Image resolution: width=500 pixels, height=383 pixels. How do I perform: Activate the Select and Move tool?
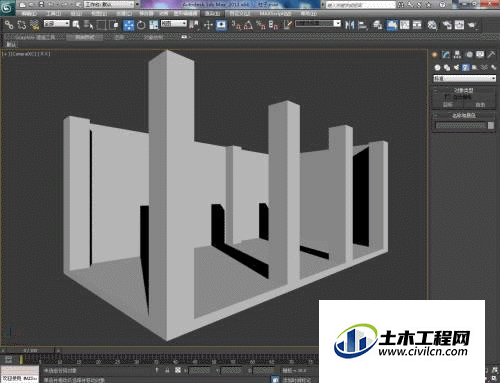(x=128, y=25)
